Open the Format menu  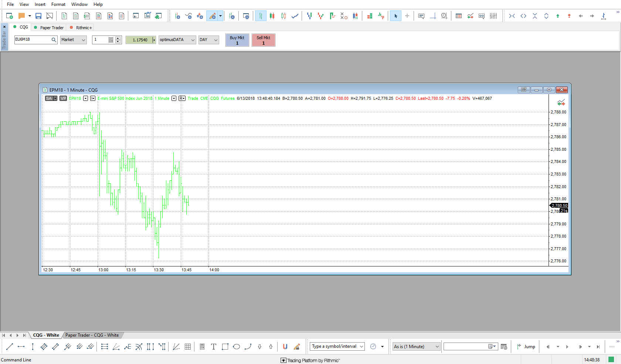point(58,4)
